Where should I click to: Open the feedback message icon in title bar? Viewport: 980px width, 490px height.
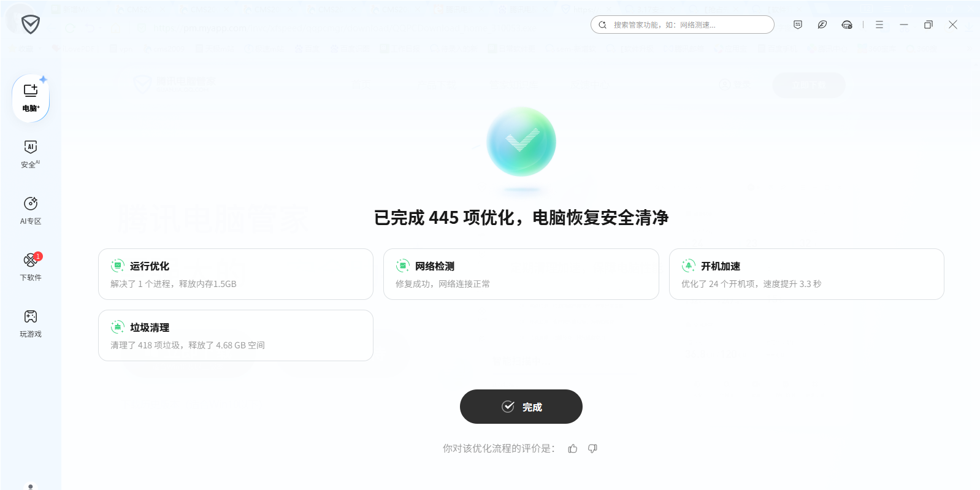point(798,25)
